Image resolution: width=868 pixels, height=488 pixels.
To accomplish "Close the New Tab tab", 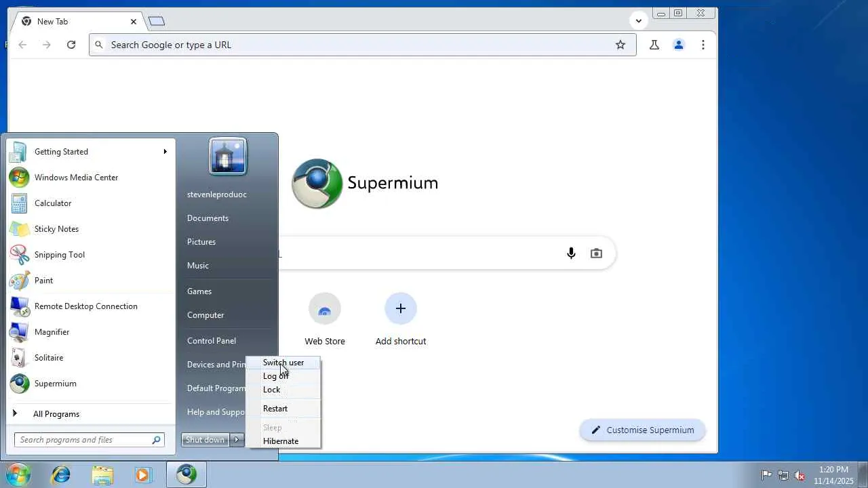I will pos(134,22).
